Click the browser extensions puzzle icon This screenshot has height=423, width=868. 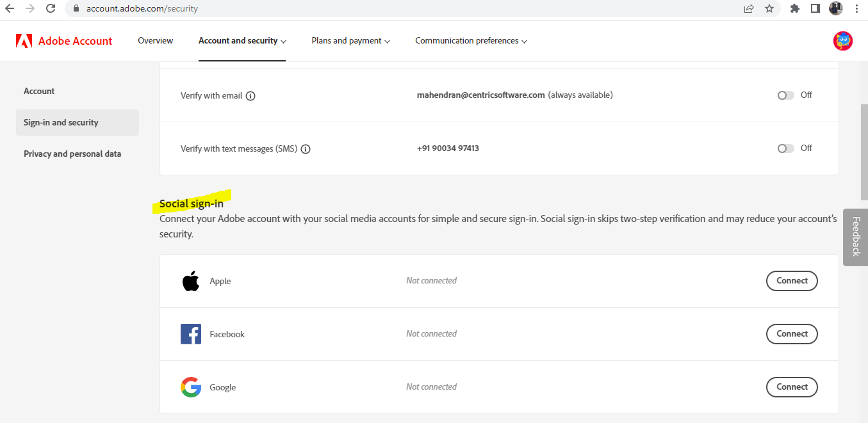pos(794,8)
